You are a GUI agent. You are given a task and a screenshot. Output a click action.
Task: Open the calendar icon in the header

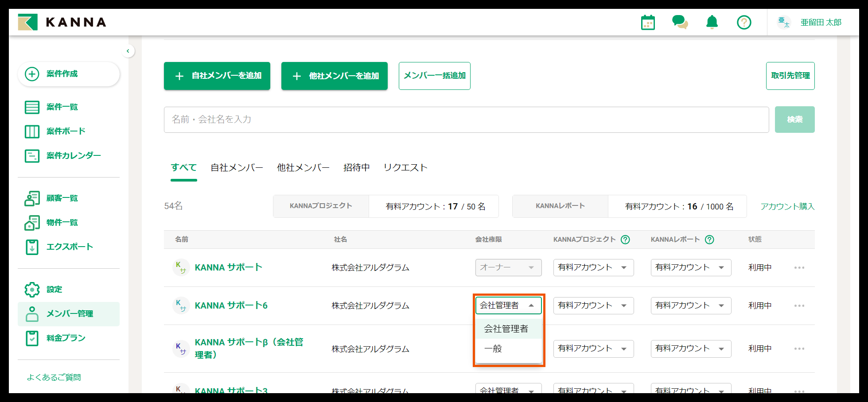pyautogui.click(x=647, y=22)
